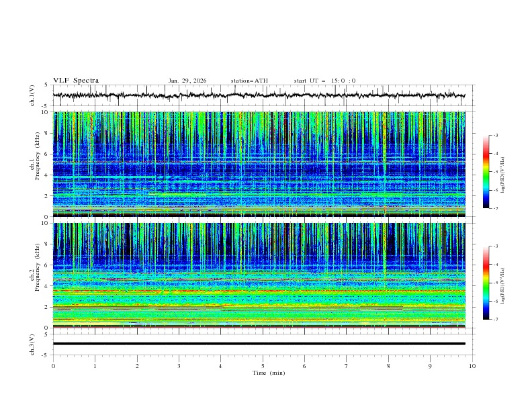Click the date label Jan. 29, 2026
Viewport: 532px width, 411px height.
[x=187, y=81]
